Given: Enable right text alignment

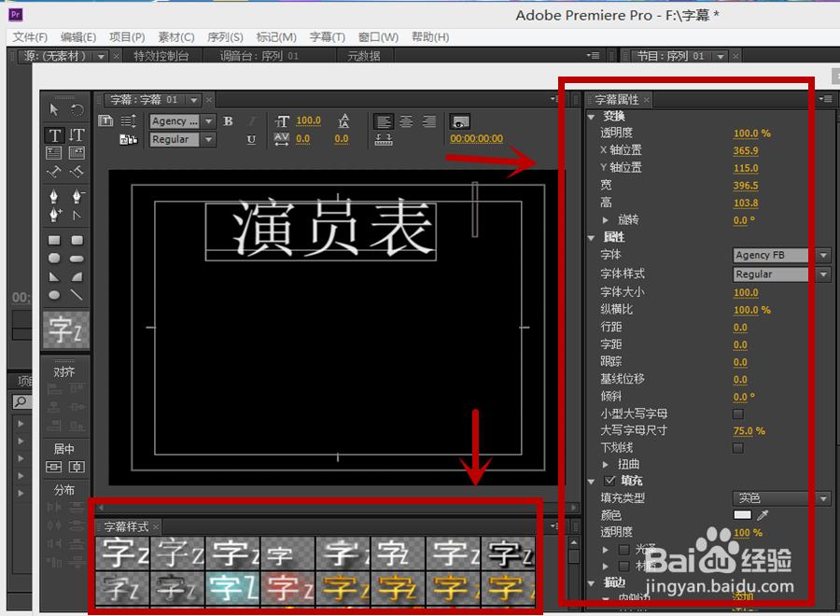Looking at the screenshot, I should pyautogui.click(x=429, y=121).
